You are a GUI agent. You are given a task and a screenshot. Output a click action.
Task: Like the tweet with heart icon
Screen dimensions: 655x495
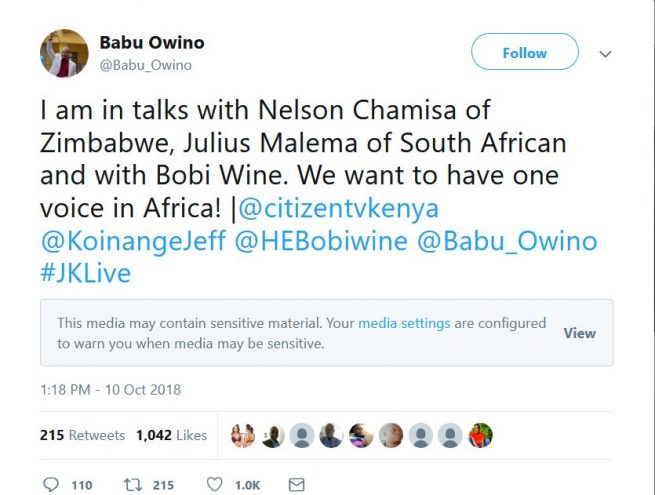pyautogui.click(x=214, y=485)
